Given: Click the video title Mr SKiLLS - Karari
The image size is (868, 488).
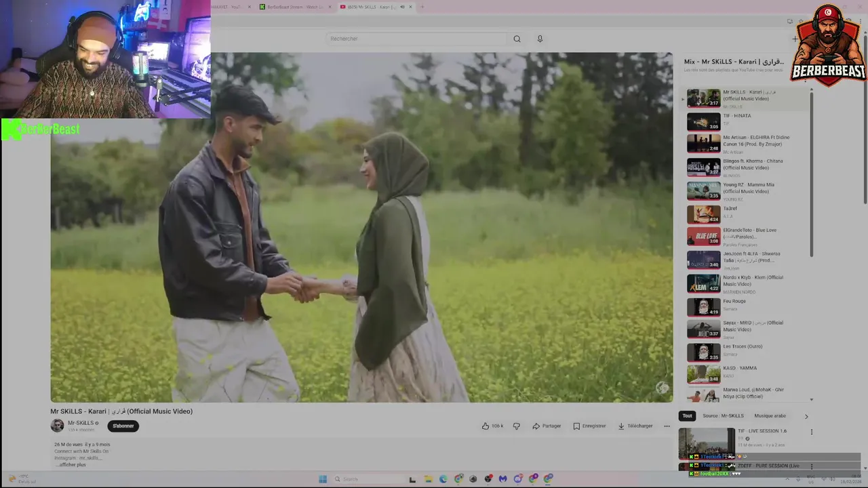Looking at the screenshot, I should [x=121, y=411].
